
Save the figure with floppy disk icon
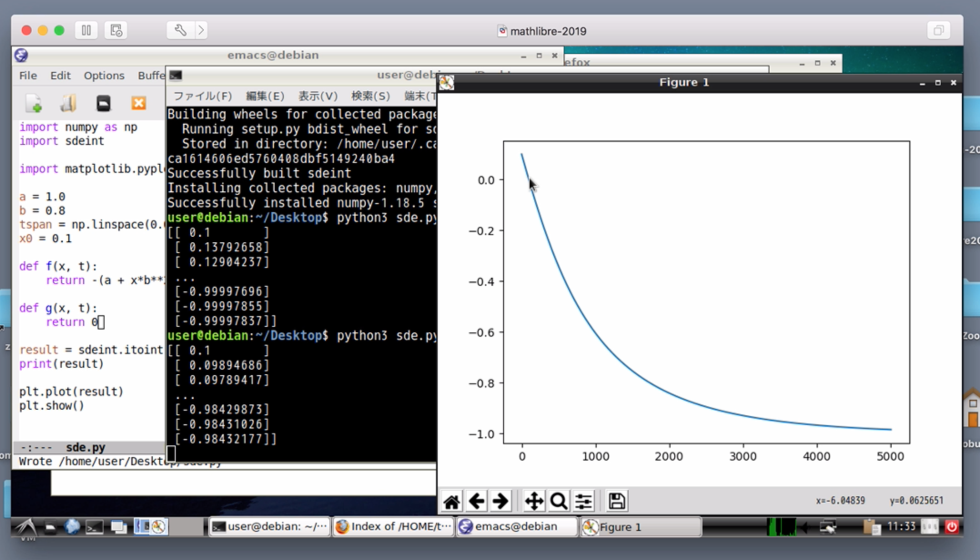[616, 501]
